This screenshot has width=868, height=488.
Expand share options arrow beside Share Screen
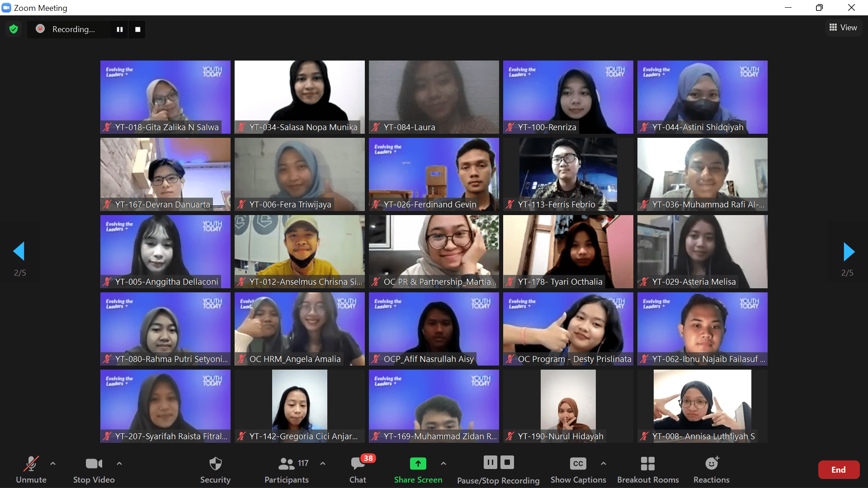443,464
